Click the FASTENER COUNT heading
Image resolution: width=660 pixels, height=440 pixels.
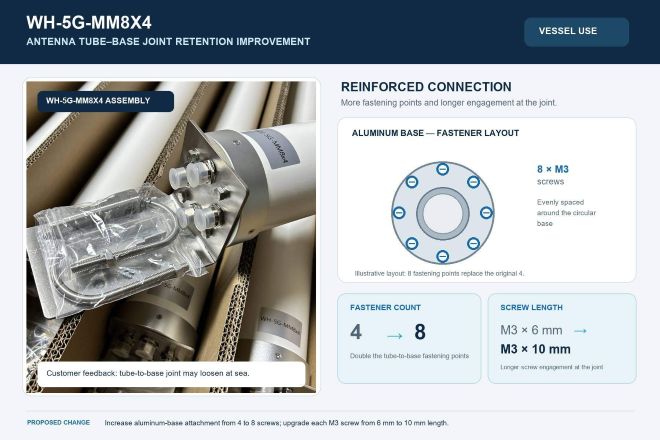click(385, 307)
